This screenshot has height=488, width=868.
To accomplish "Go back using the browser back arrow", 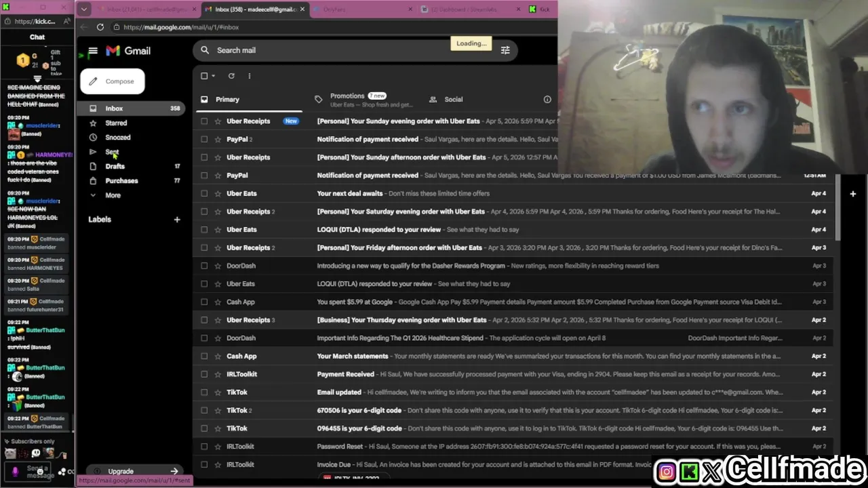I will (83, 27).
